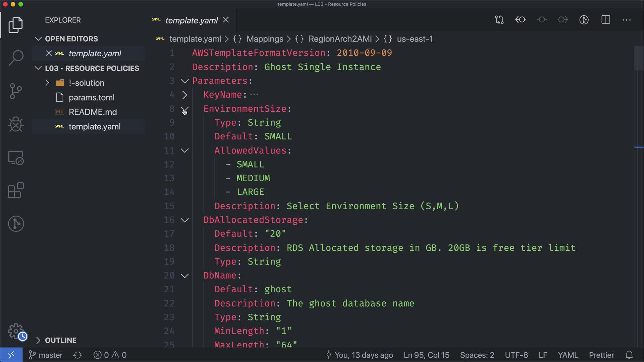Open the Extensions view

pos(16,190)
